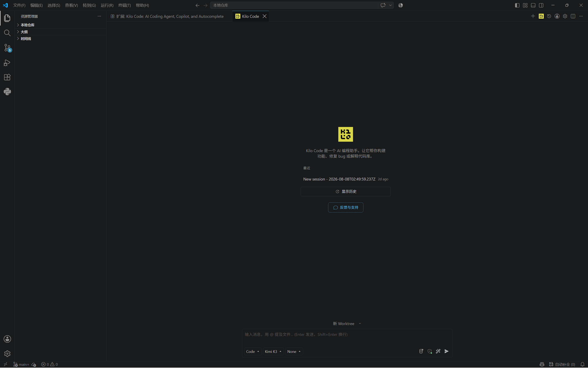Open Kilo Code settings gear in toolbar
588x368 pixels.
[565, 16]
